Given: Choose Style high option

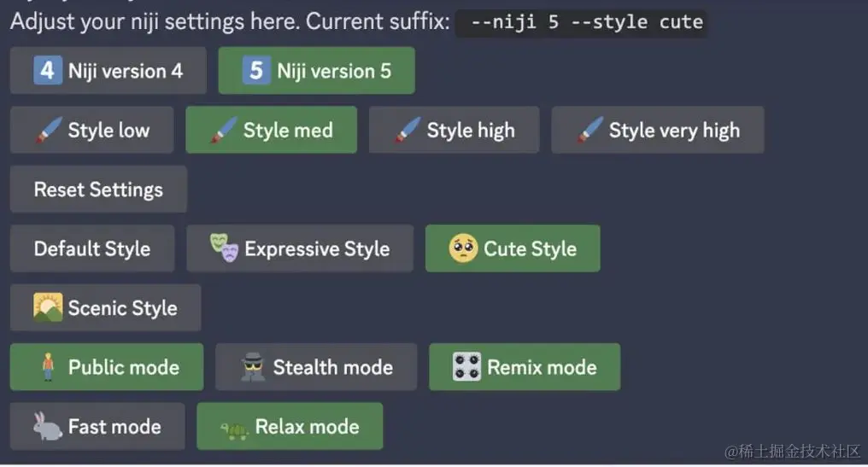Looking at the screenshot, I should tap(454, 130).
